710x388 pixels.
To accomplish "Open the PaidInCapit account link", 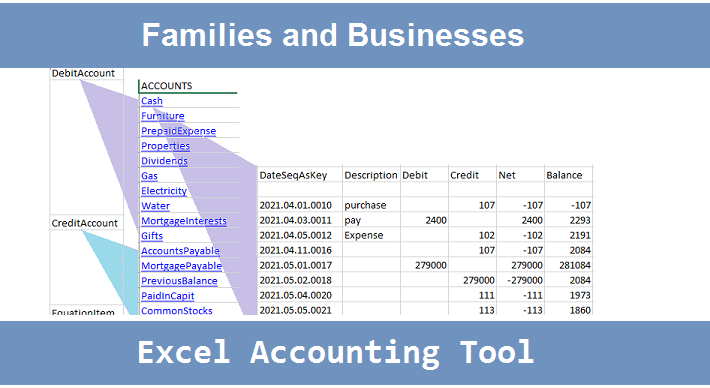I will tap(168, 295).
